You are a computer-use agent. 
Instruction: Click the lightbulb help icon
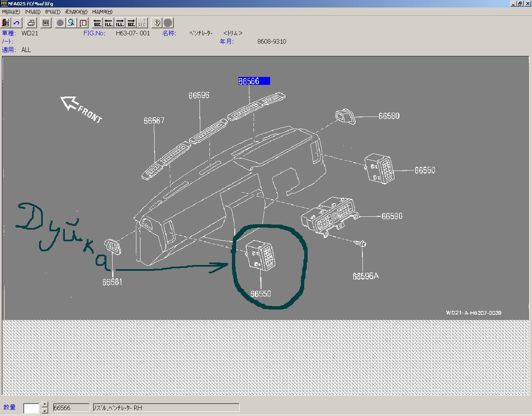(x=157, y=23)
